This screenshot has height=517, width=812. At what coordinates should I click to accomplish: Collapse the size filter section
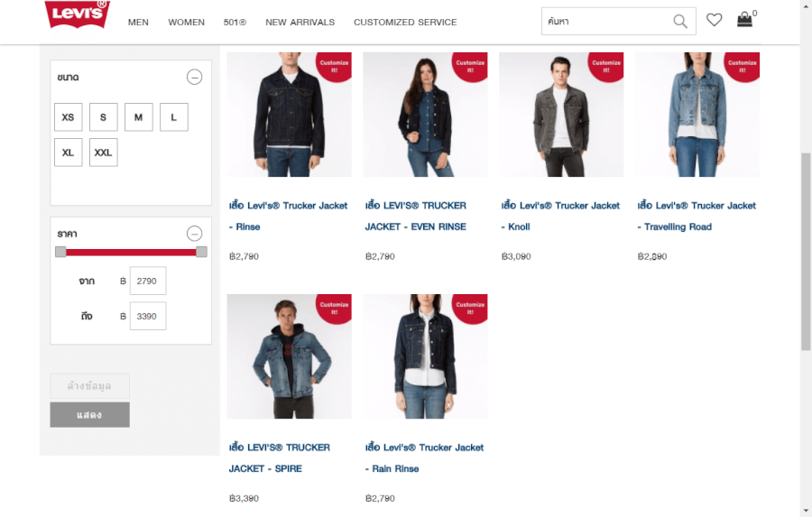[194, 78]
